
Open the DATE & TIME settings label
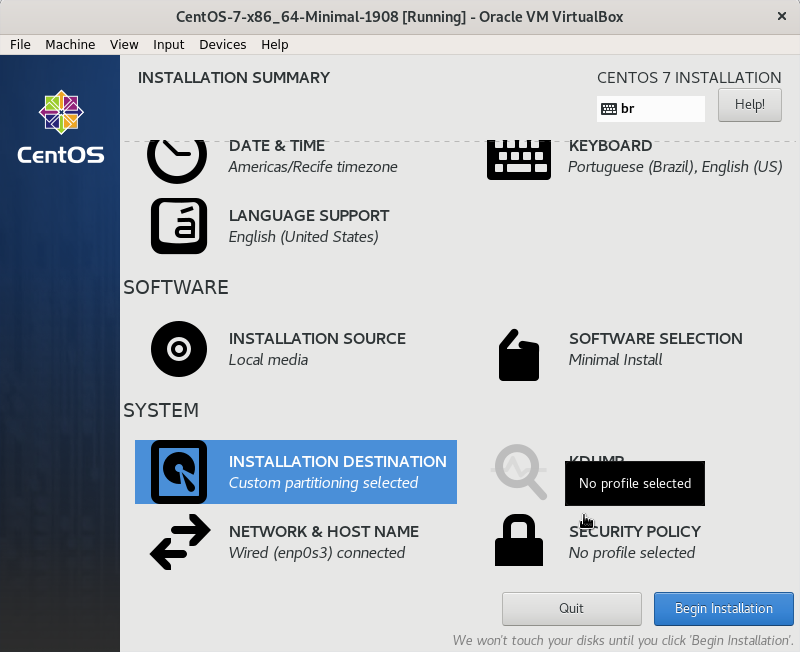[x=277, y=146]
